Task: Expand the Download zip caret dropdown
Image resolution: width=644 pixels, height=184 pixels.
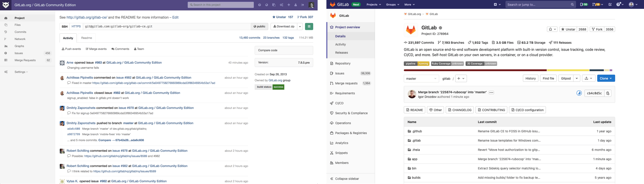Action: (x=300, y=26)
